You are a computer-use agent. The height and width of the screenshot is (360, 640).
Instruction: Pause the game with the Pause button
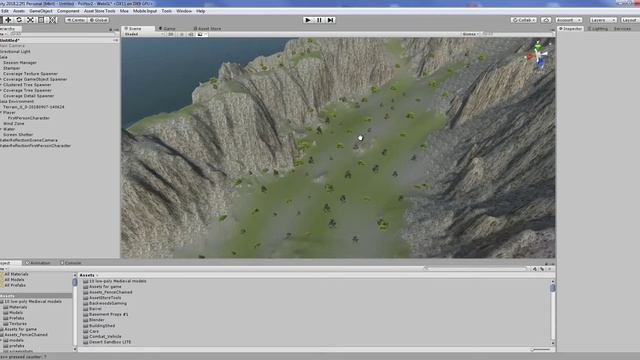coord(319,20)
